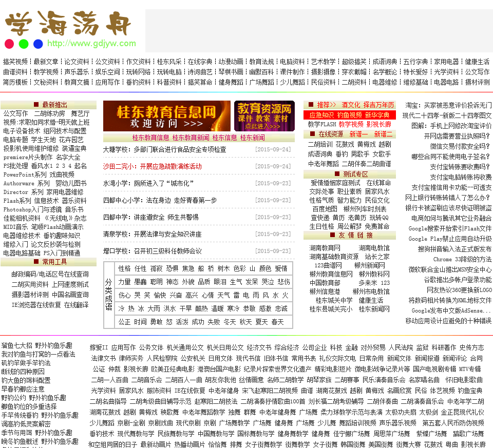Open 教学视频 in the second menu row
Screen dimensions: 493x448
(46, 72)
